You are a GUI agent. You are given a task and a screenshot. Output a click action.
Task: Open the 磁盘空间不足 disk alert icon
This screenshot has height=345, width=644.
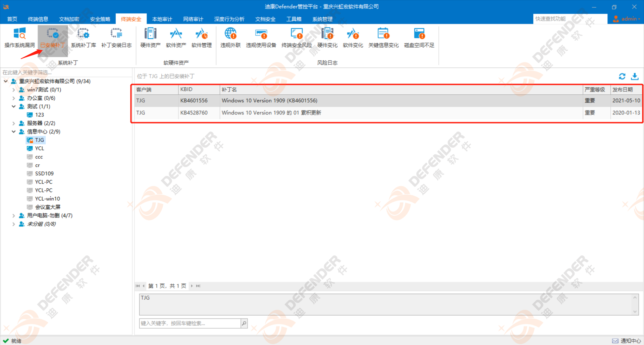419,38
